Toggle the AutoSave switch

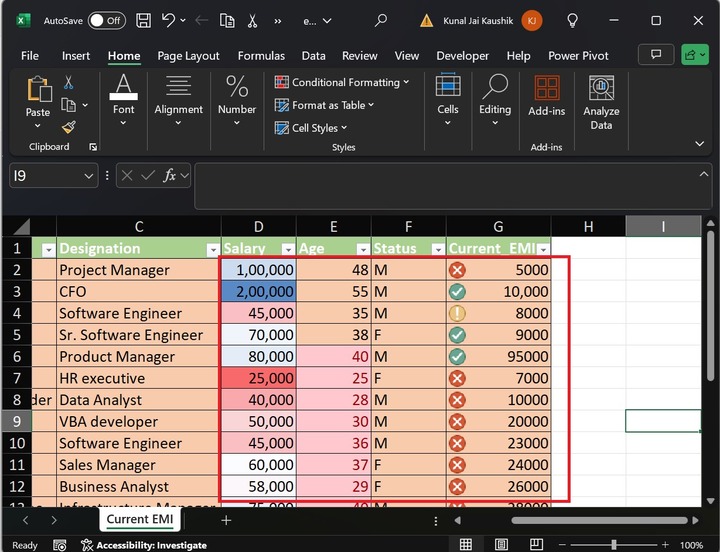pos(106,20)
